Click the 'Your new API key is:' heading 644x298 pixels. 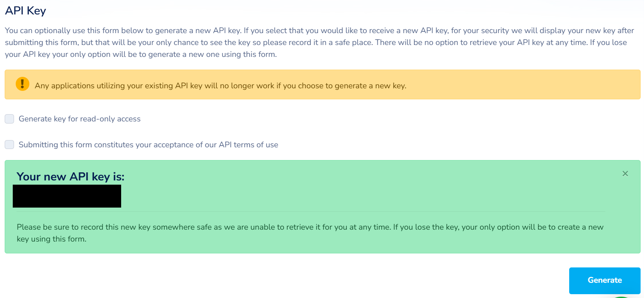pyautogui.click(x=71, y=177)
